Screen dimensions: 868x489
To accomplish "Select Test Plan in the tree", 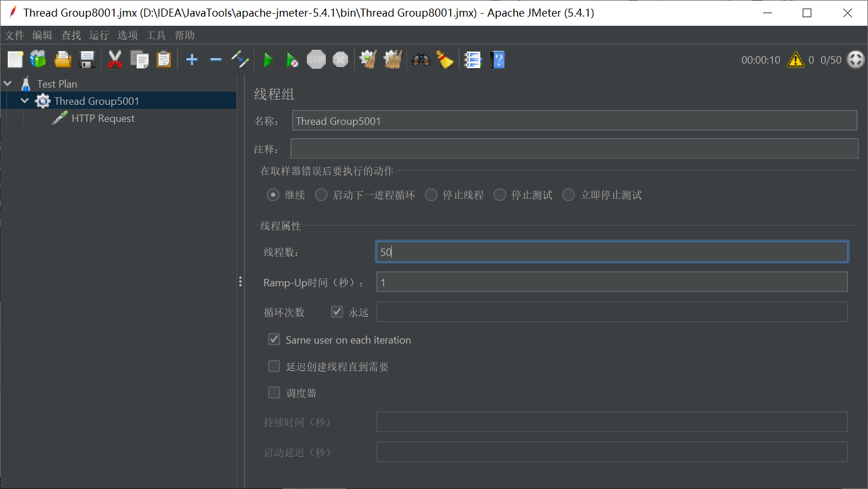I will pos(57,84).
